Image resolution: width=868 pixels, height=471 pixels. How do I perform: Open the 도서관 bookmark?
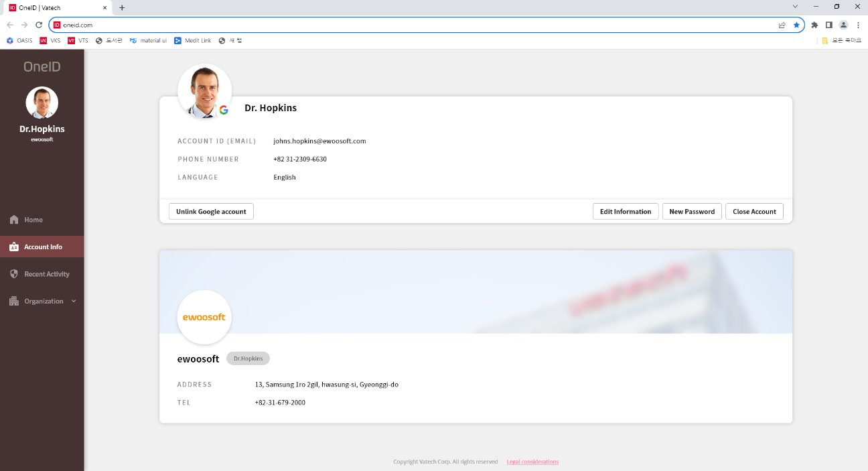pyautogui.click(x=109, y=41)
